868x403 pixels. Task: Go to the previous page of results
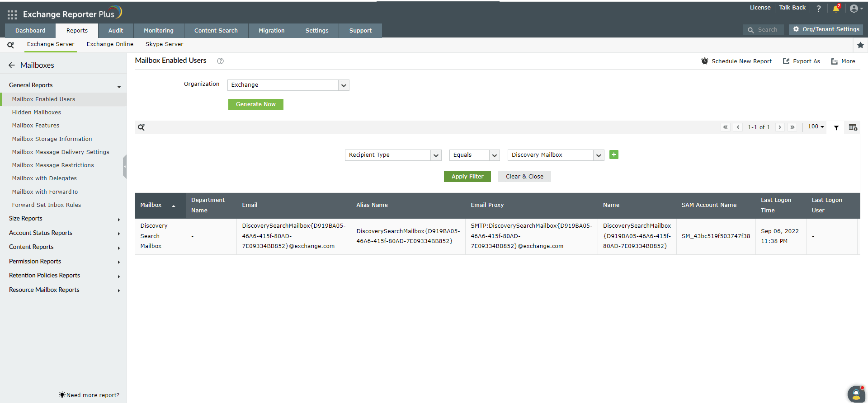coord(738,127)
